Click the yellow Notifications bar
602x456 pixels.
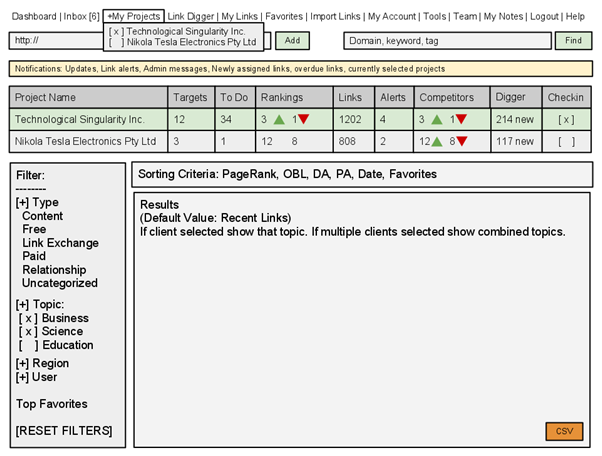pos(301,69)
